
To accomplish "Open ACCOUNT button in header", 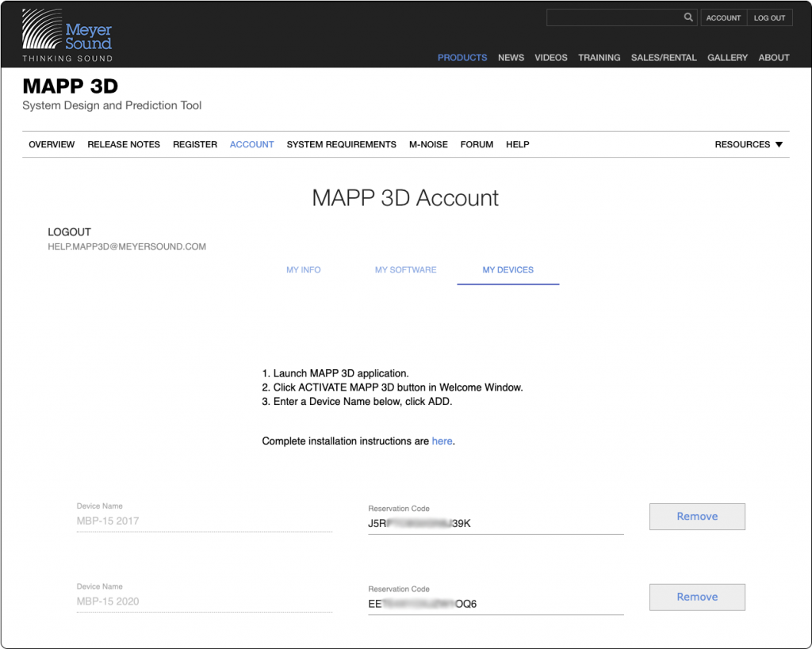I will pyautogui.click(x=723, y=17).
